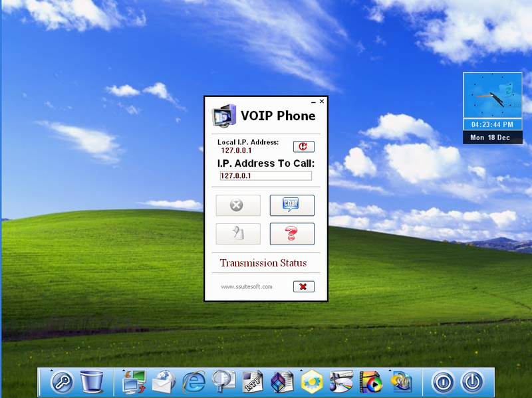The image size is (532, 398).
Task: Click the analog clock widget
Action: pos(493,95)
